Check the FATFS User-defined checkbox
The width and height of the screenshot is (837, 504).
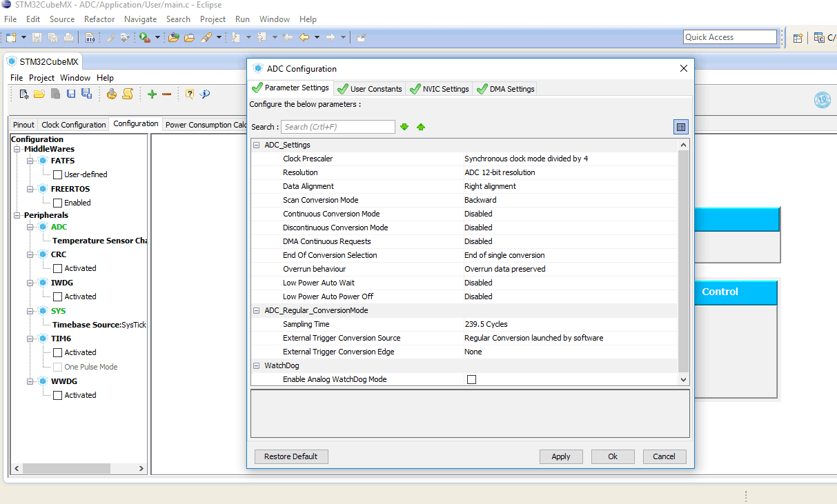coord(58,174)
